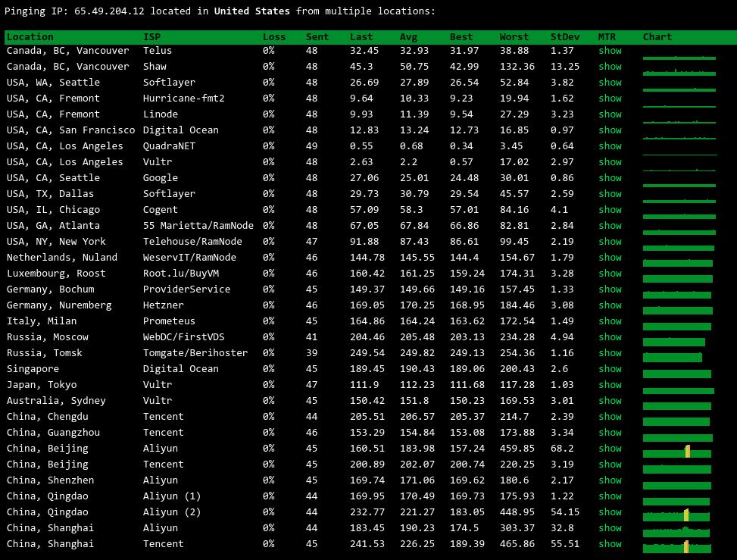Screen dimensions: 737x560
Task: Show MTR for Aliyun (2) Qingdao
Action: click(610, 512)
